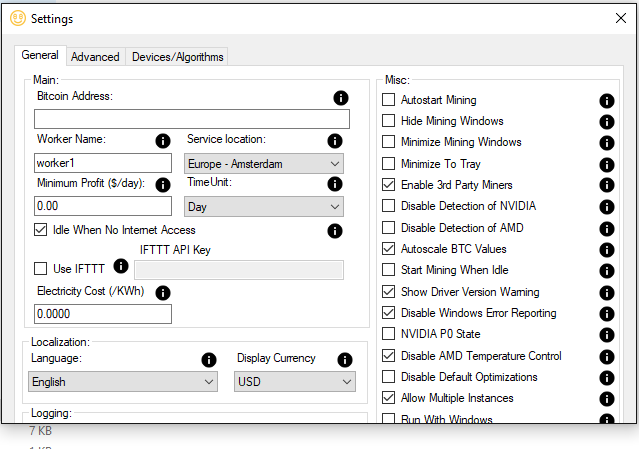
Task: Open the Display Currency dropdown
Action: point(295,381)
